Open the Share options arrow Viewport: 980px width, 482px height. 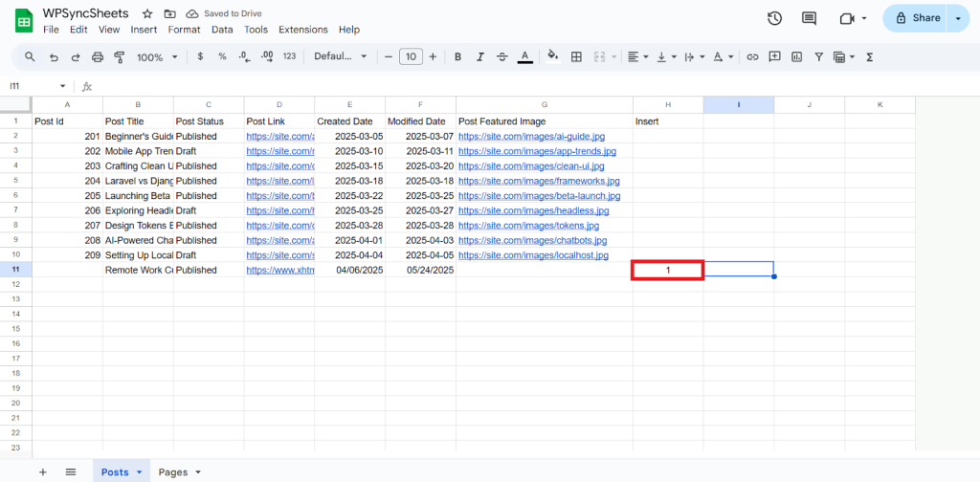click(x=957, y=18)
